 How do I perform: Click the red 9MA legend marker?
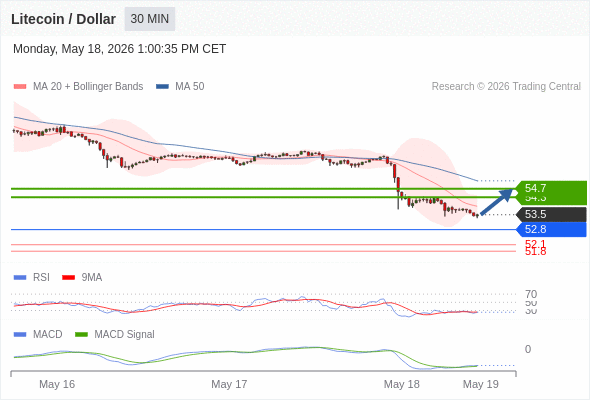68,278
